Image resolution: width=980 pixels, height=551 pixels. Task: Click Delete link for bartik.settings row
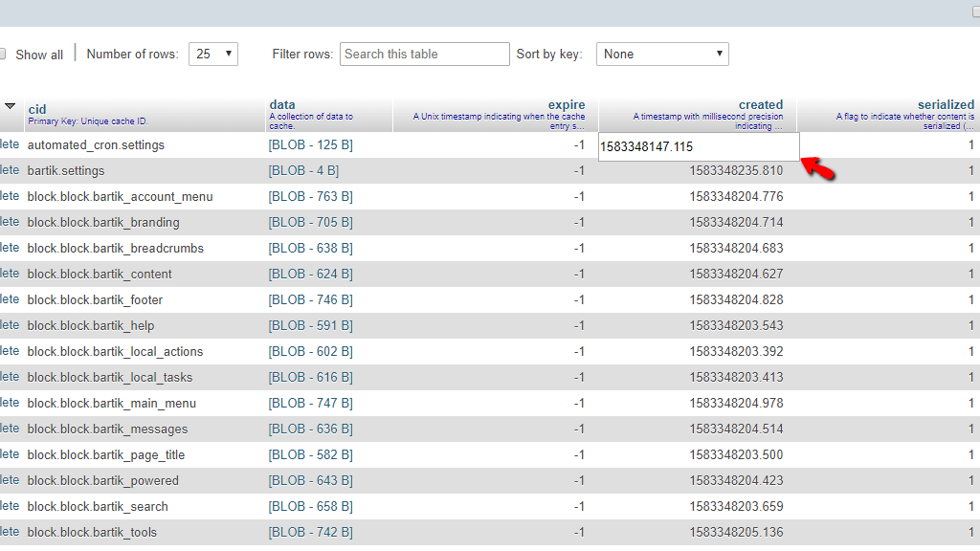pyautogui.click(x=10, y=170)
